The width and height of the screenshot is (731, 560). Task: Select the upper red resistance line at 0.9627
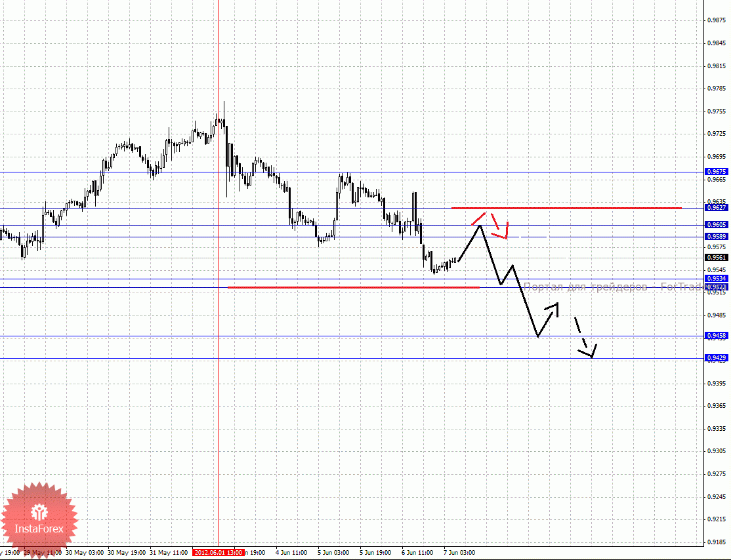coord(566,208)
